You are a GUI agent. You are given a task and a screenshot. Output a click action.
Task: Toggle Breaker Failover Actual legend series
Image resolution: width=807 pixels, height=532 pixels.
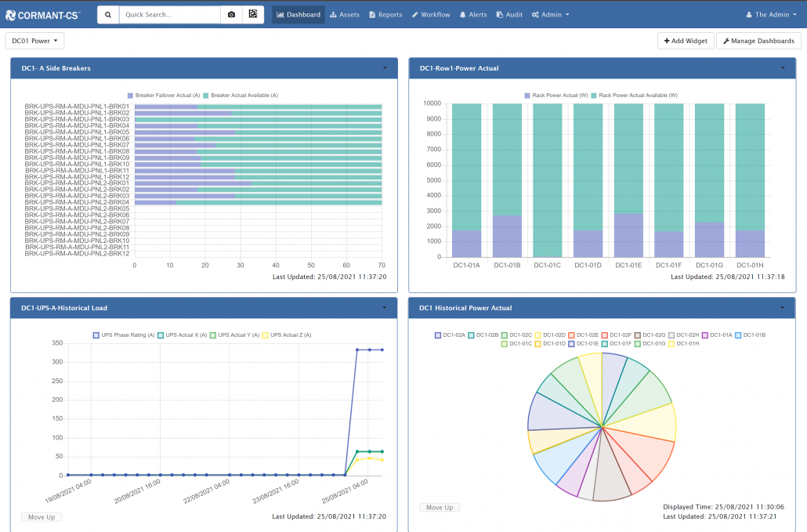click(163, 95)
